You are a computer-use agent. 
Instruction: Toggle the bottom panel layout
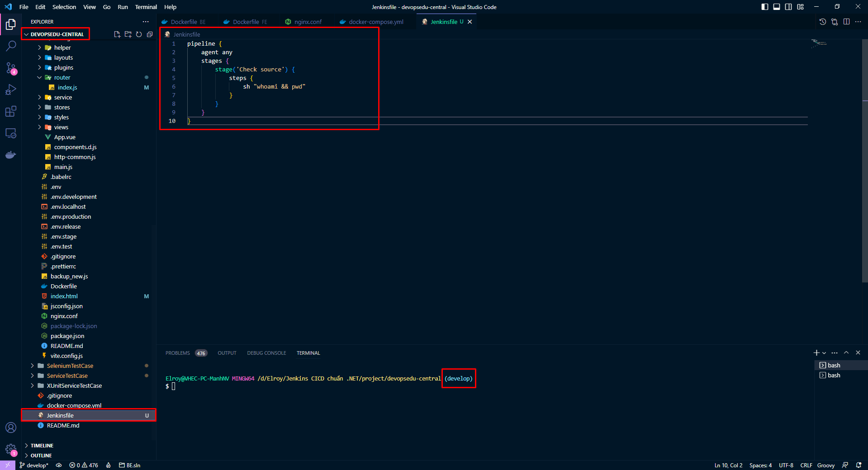(x=777, y=7)
